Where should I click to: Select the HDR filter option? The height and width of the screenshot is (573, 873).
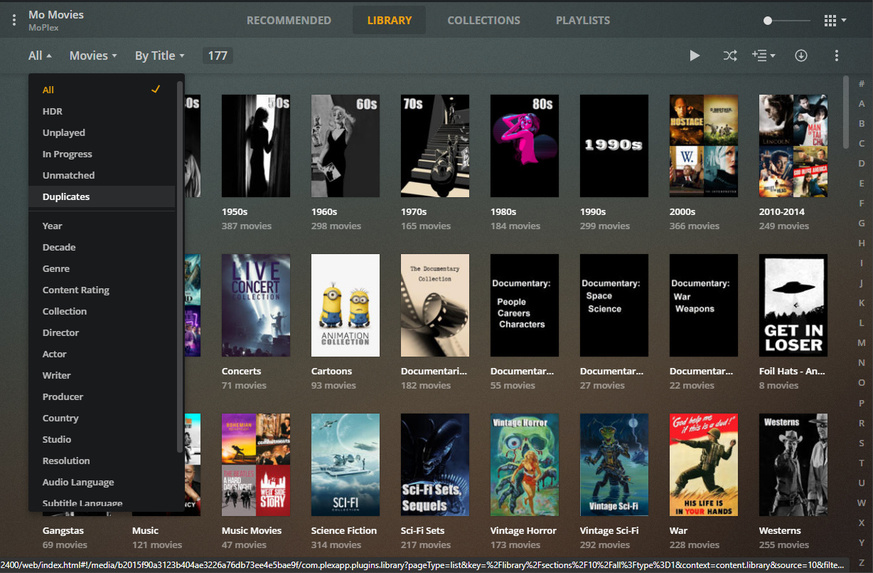pos(102,111)
